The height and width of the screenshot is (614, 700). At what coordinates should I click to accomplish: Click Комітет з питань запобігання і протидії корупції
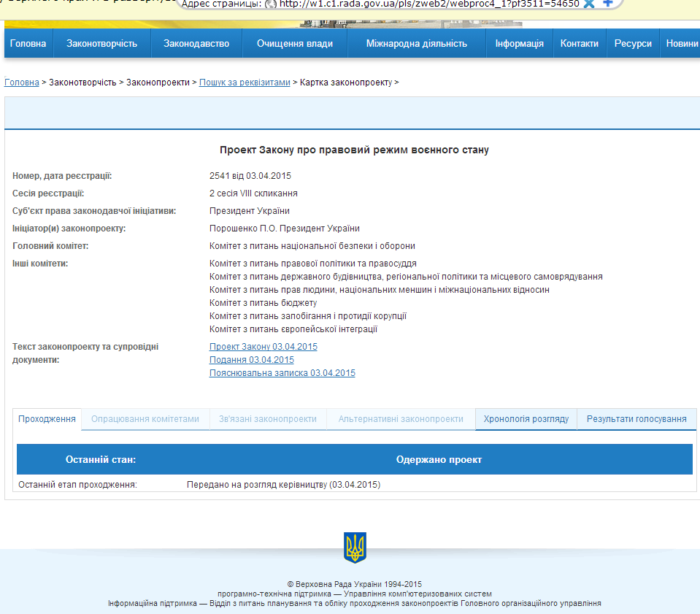point(308,315)
